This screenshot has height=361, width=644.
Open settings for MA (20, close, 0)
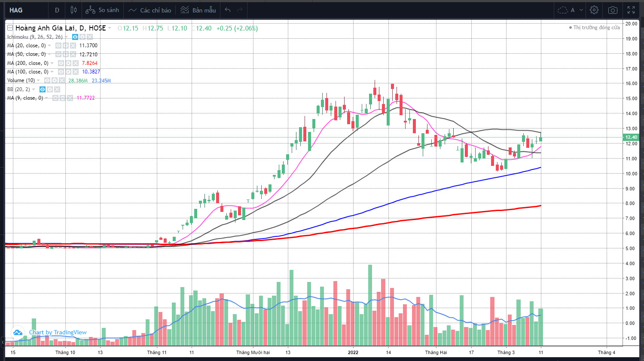coord(66,46)
